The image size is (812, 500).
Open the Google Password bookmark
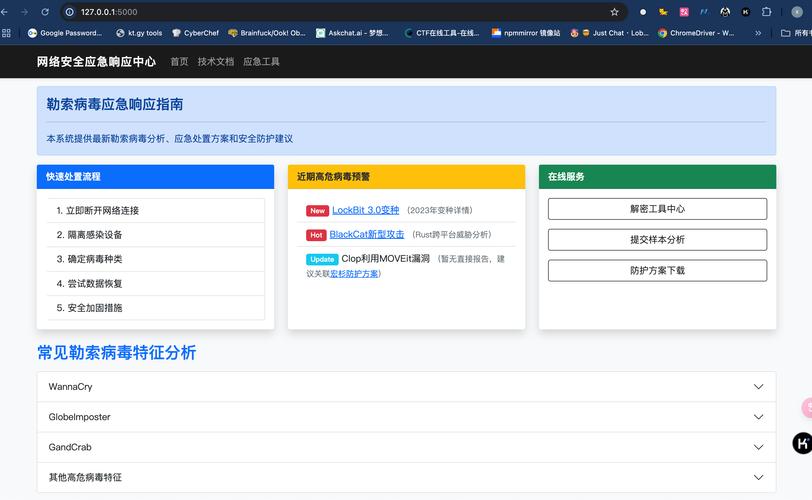65,33
